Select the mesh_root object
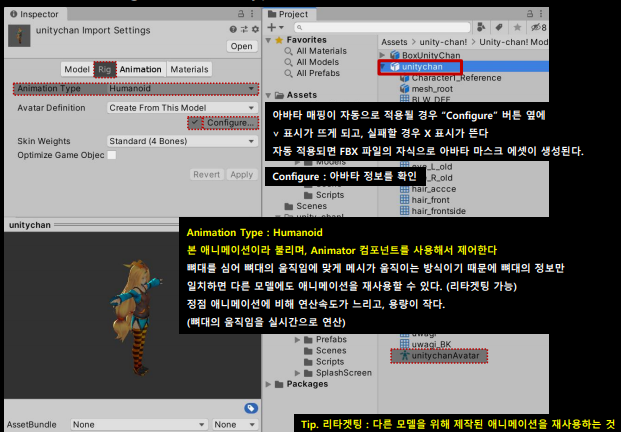This screenshot has height=432, width=621. point(432,89)
